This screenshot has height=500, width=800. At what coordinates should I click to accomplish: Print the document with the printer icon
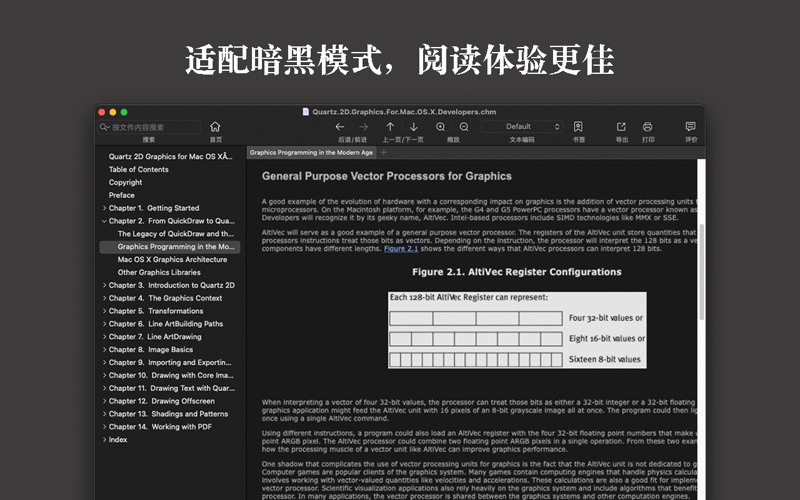click(648, 127)
